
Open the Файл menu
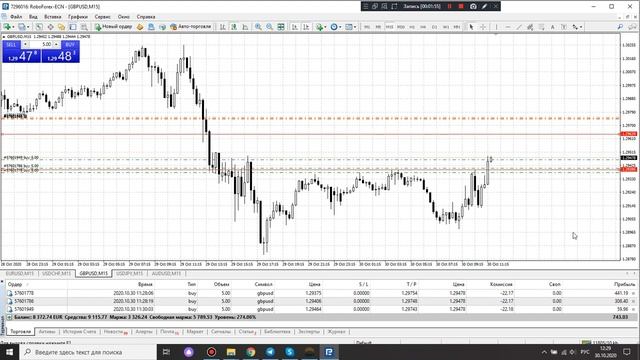coord(16,17)
